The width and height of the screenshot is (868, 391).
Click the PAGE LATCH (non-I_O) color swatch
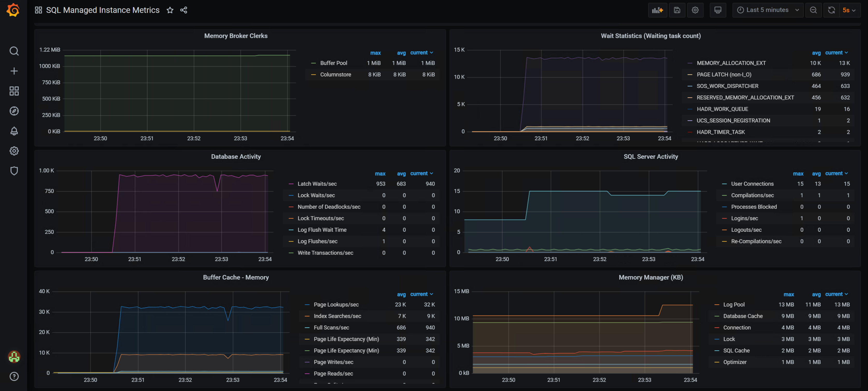(690, 74)
